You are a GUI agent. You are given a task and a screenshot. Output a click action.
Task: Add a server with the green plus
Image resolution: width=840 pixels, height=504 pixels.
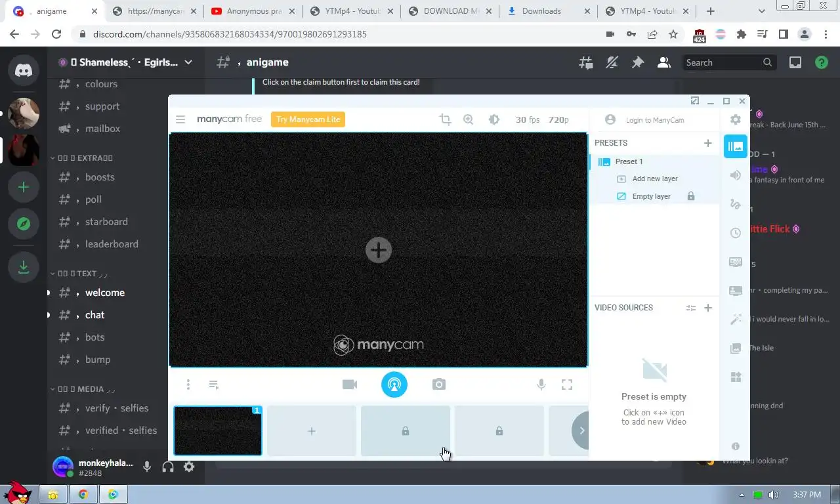(24, 187)
